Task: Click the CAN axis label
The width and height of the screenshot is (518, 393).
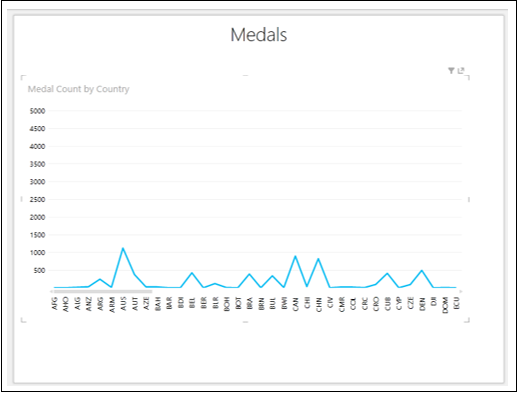Action: [295, 304]
